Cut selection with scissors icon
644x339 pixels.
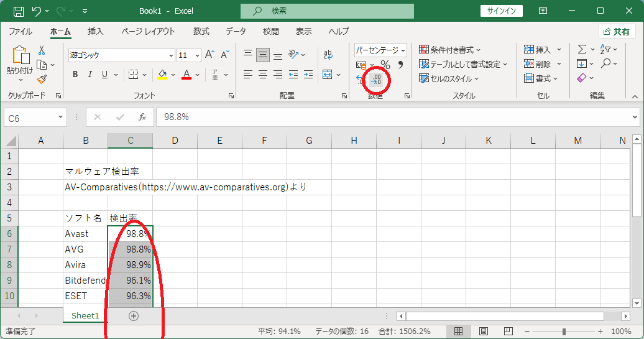pos(42,50)
